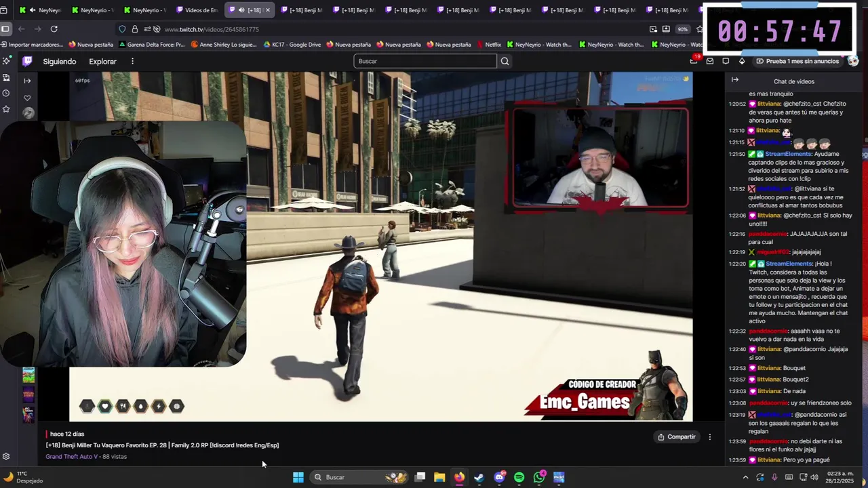The image size is (868, 488).
Task: Click the followed channels heart icon
Action: (27, 98)
